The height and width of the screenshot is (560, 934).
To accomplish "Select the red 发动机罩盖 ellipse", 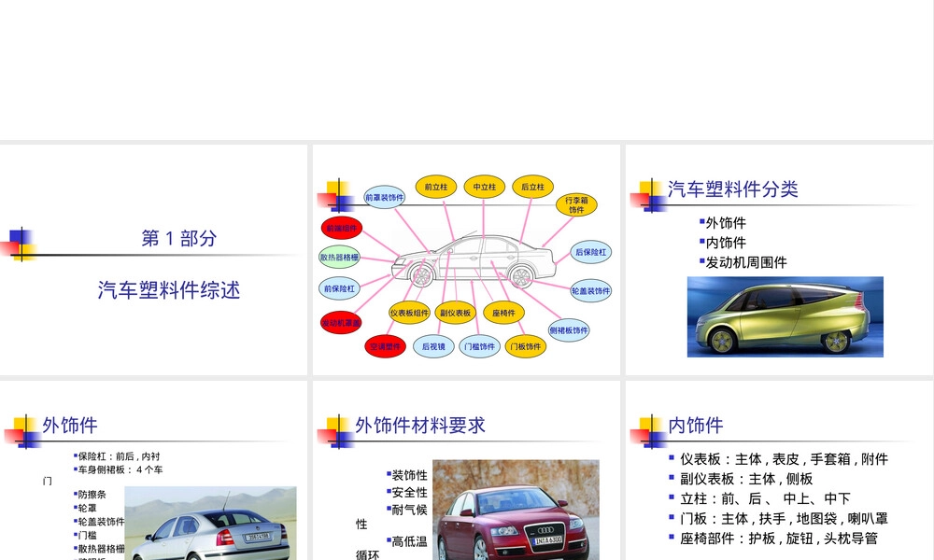I will point(341,323).
